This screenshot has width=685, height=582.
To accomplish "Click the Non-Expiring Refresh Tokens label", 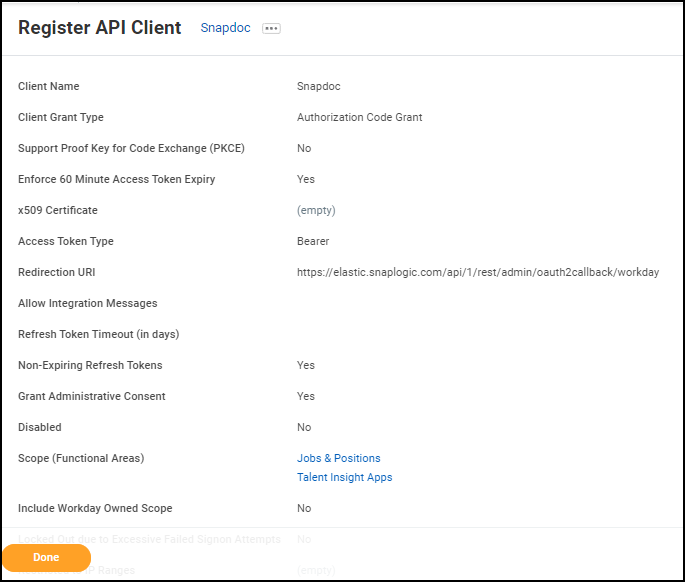I will [x=90, y=365].
